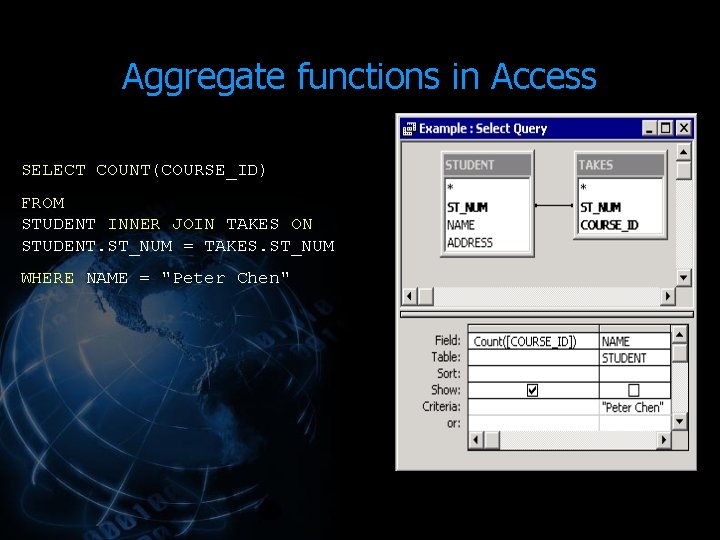The width and height of the screenshot is (720, 540).
Task: Select ST_NUM field in STUDENT table
Action: click(x=467, y=208)
